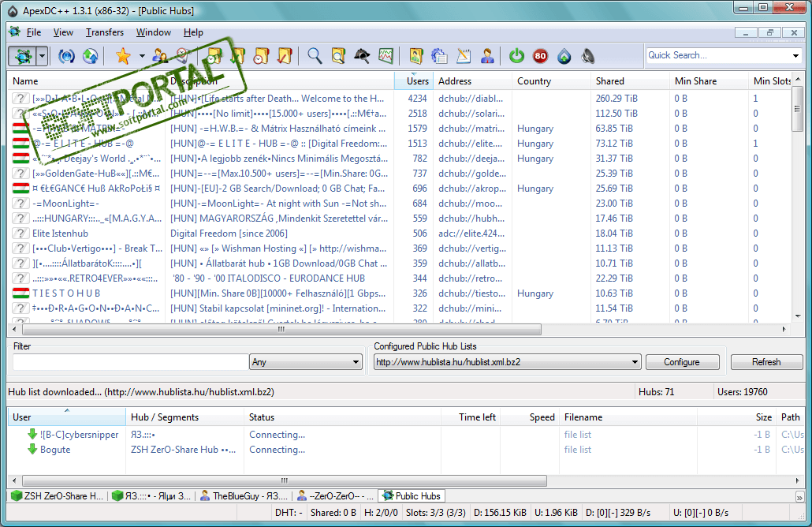Select transfer row '![B-C]cybersnipper'
Screen dimensions: 812x527
pyautogui.click(x=406, y=435)
